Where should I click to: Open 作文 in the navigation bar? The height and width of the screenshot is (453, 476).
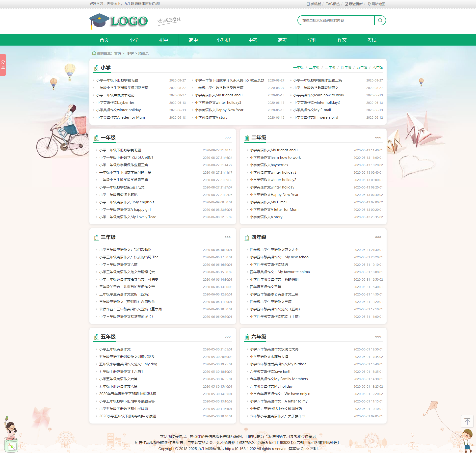coord(342,40)
